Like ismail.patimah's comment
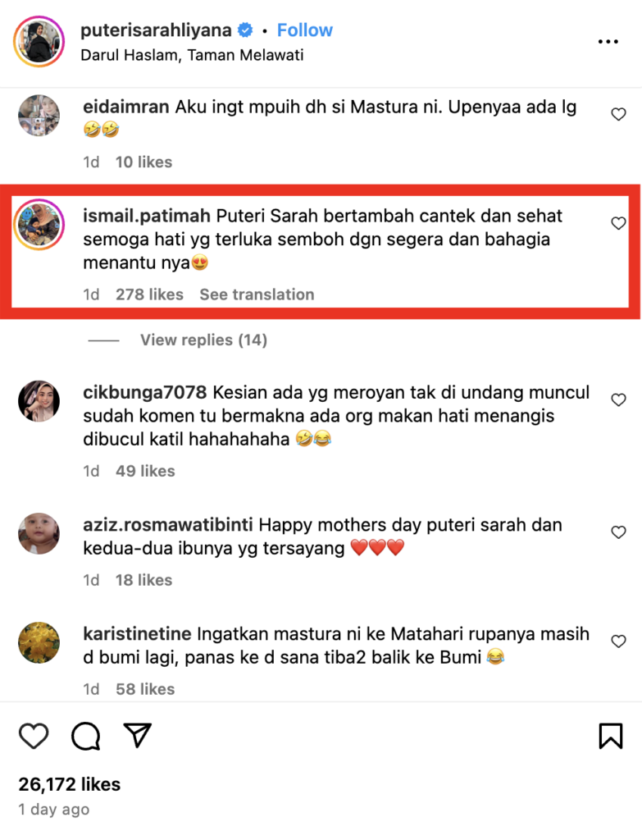The image size is (642, 840). pyautogui.click(x=618, y=223)
